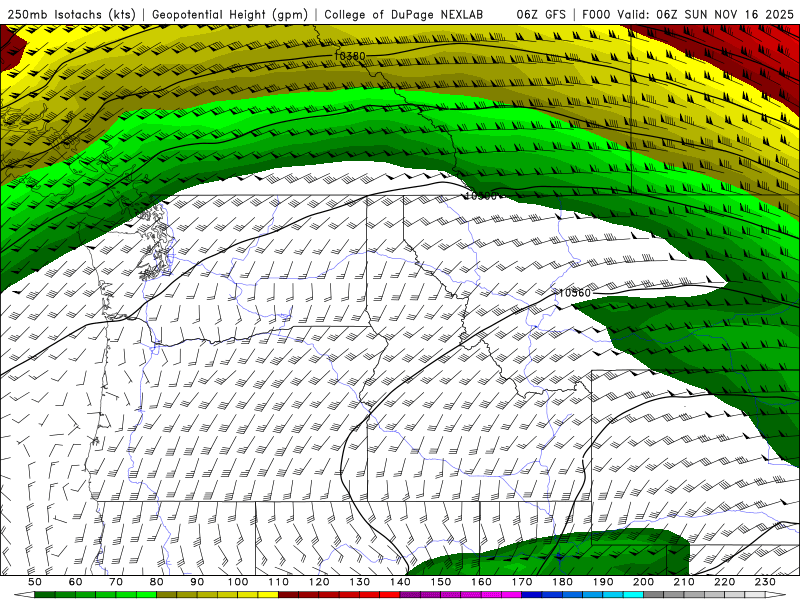Click the '06Z GFS' model run text
The width and height of the screenshot is (800, 600).
tap(541, 15)
